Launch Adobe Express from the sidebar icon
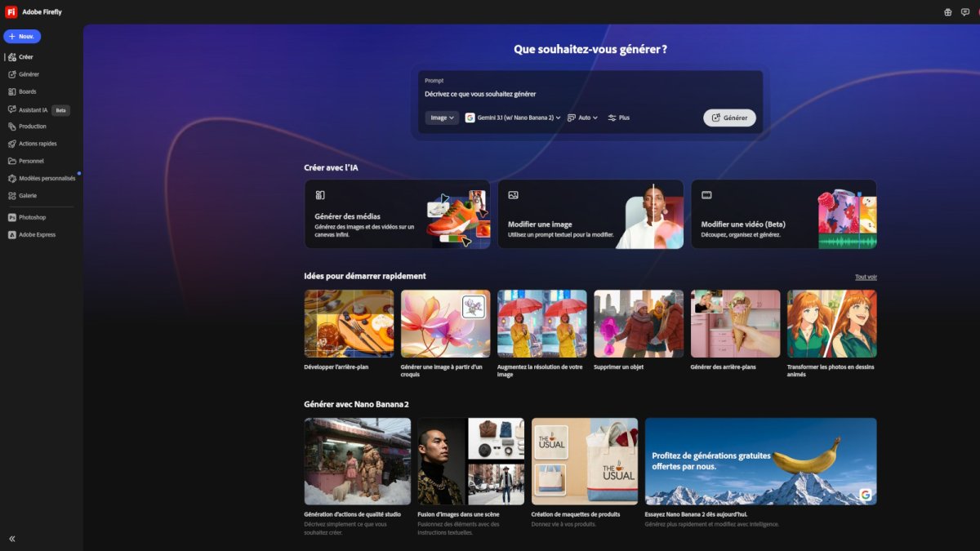Image resolution: width=980 pixels, height=551 pixels. click(x=12, y=234)
